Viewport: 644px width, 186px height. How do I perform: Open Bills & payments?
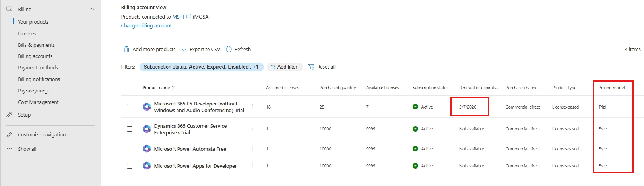click(37, 45)
